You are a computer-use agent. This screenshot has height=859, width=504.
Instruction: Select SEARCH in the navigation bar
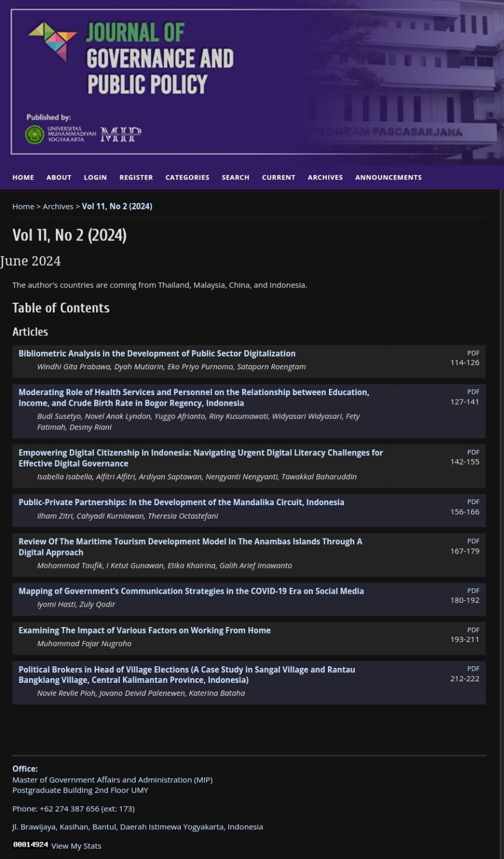(236, 177)
